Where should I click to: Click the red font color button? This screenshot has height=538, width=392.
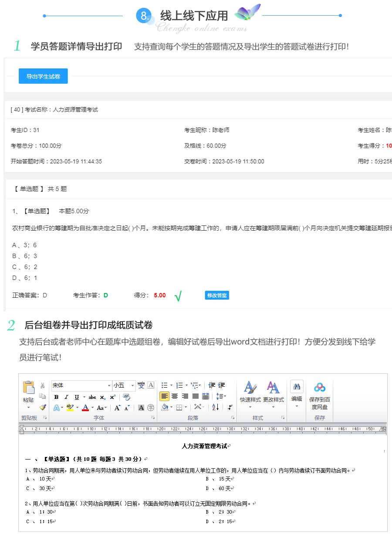[85, 408]
